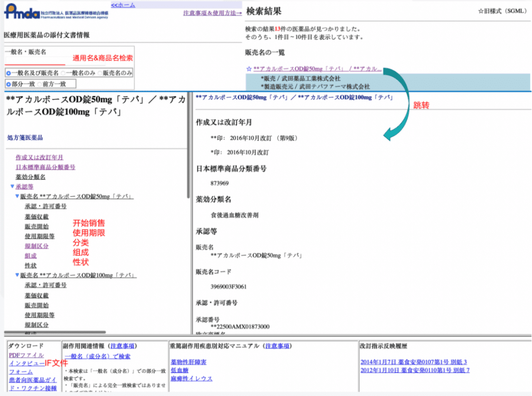Jump to 日本標準商品分類番号 section
This screenshot has height=396, width=532.
(x=45, y=167)
